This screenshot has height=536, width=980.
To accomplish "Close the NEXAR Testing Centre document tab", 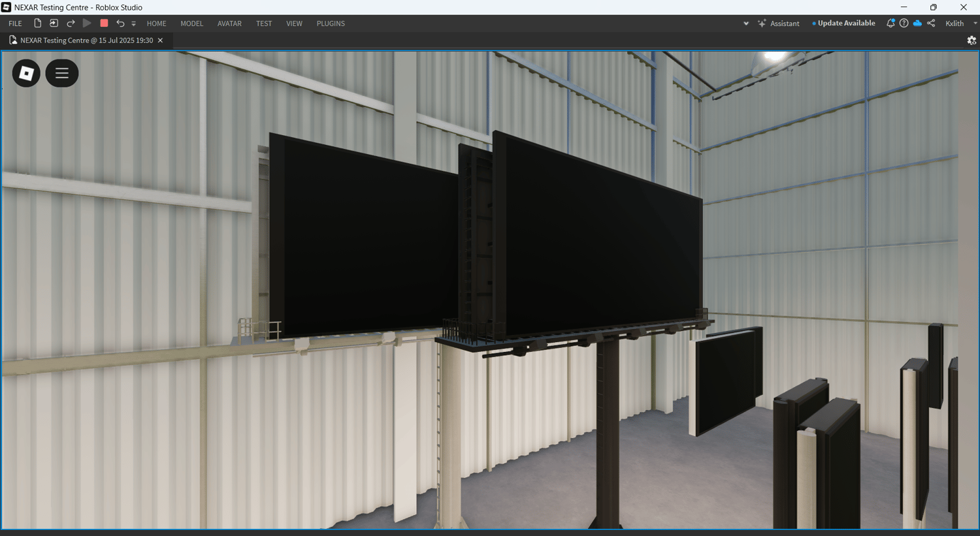I will pos(160,40).
